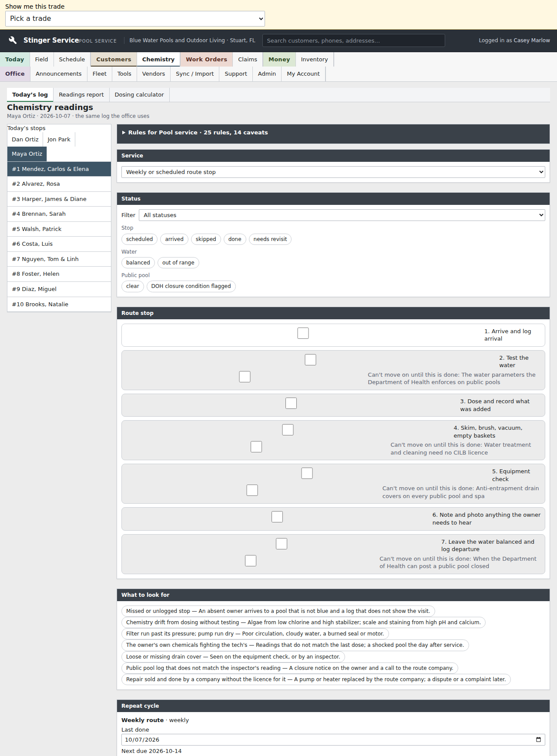Switch to the Chemistry tab

tap(158, 60)
